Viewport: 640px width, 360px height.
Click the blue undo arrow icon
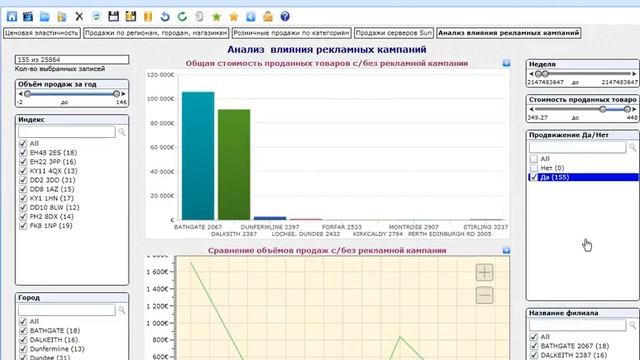pyautogui.click(x=165, y=16)
